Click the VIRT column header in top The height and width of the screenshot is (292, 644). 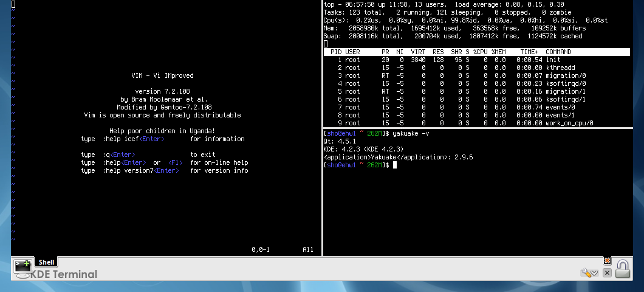(418, 52)
